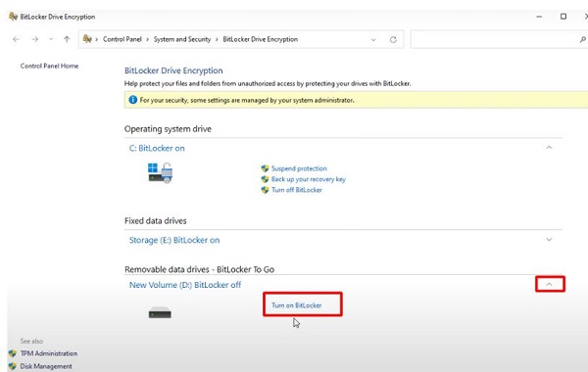The width and height of the screenshot is (588, 372).
Task: Open recent locations dropdown arrow
Action: (x=51, y=39)
